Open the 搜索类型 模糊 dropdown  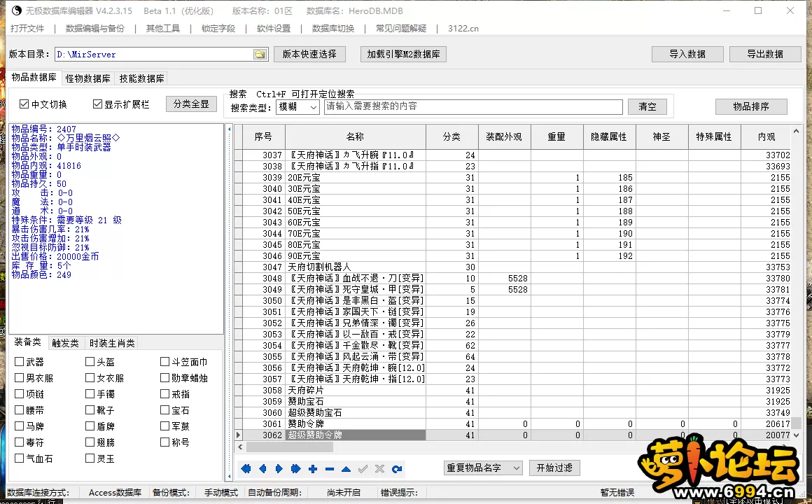pos(297,106)
